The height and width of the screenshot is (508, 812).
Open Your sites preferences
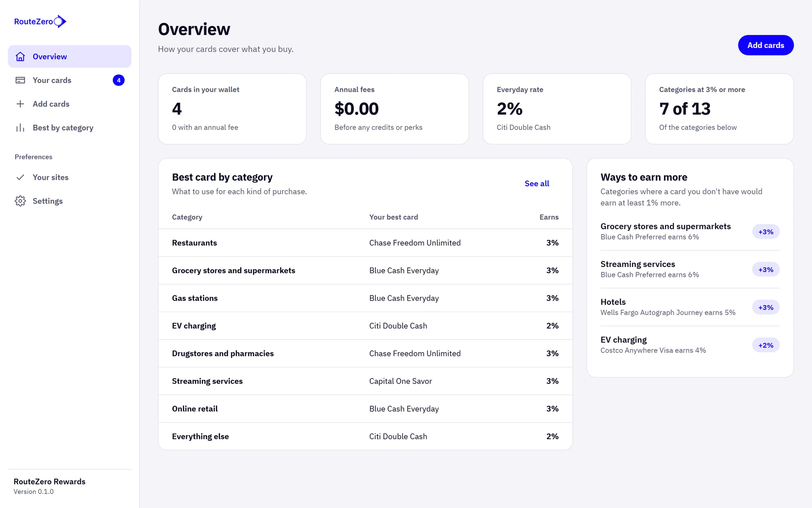tap(69, 177)
